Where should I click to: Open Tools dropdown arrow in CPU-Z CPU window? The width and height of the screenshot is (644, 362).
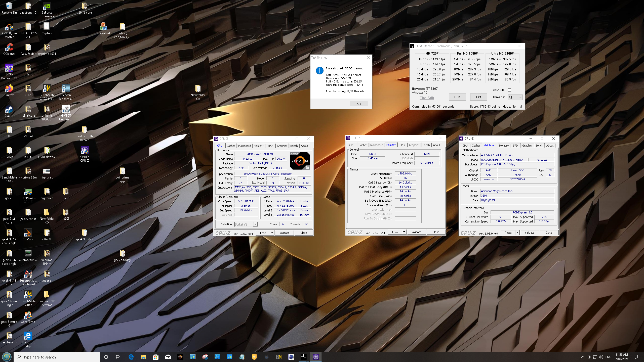click(272, 233)
